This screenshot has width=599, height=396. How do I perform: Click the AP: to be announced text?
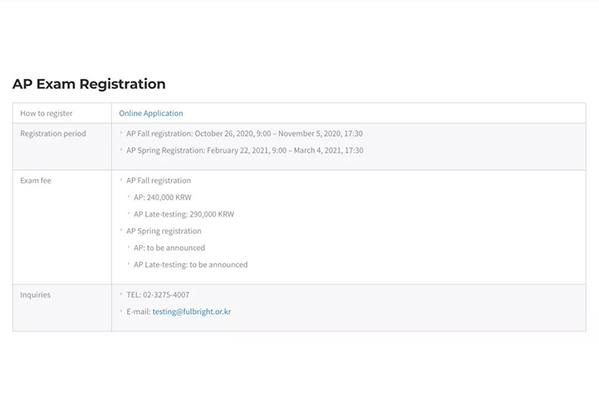click(x=169, y=248)
